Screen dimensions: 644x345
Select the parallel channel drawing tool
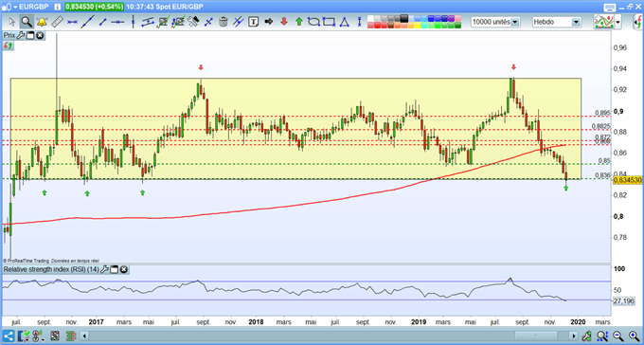click(x=148, y=22)
